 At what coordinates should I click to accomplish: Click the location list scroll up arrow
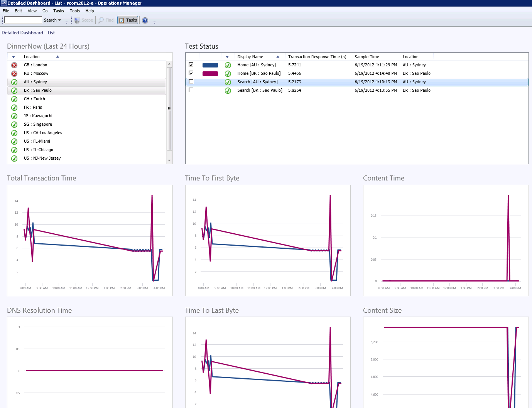coord(169,64)
